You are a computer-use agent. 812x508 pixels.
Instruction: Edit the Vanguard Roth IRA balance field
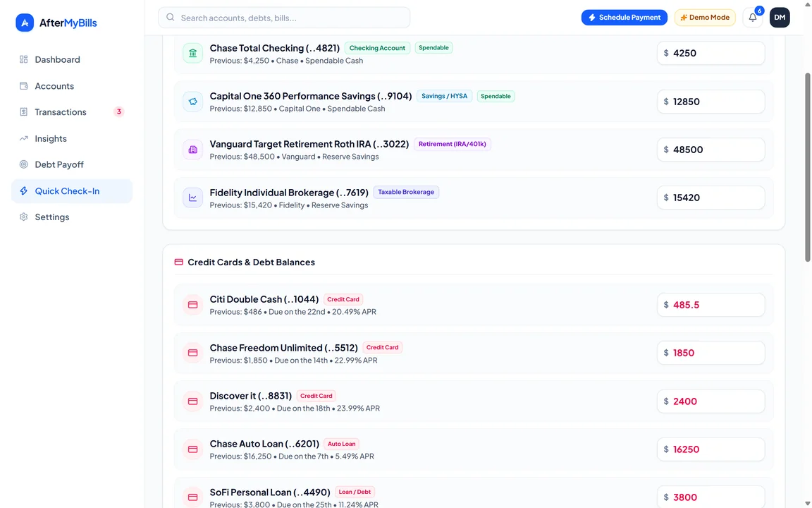pyautogui.click(x=711, y=150)
